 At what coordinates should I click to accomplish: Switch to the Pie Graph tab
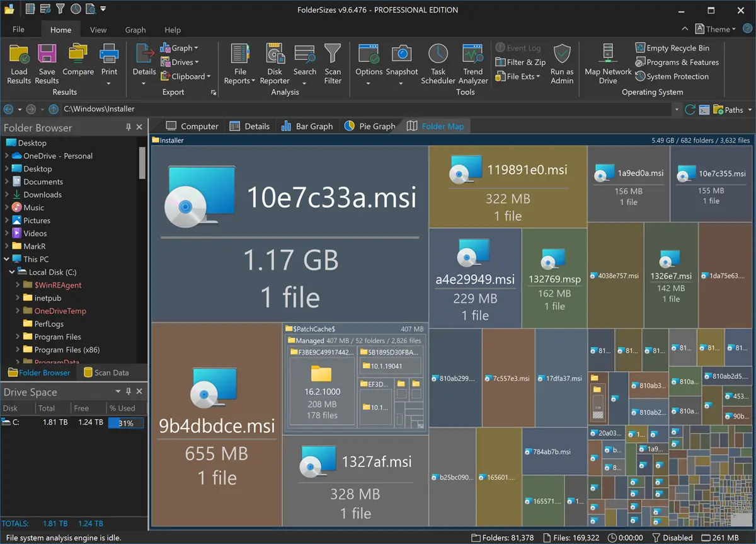click(x=370, y=126)
